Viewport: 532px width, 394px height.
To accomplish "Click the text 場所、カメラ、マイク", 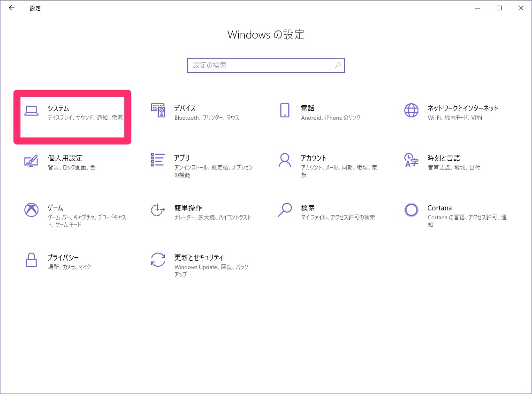I will tap(69, 267).
